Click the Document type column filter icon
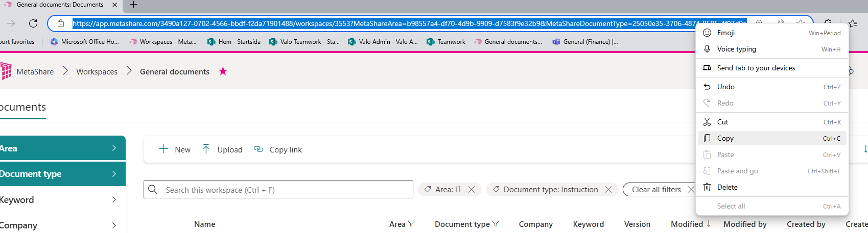 tap(495, 224)
